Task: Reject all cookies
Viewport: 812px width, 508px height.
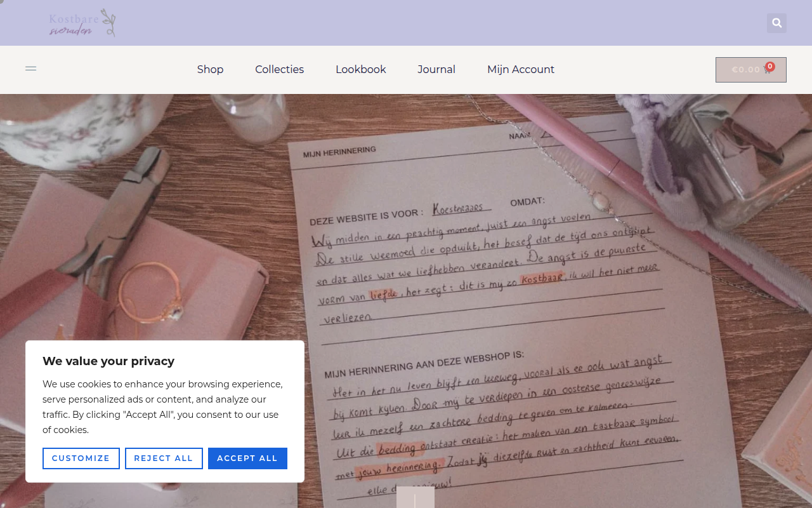Action: tap(164, 458)
